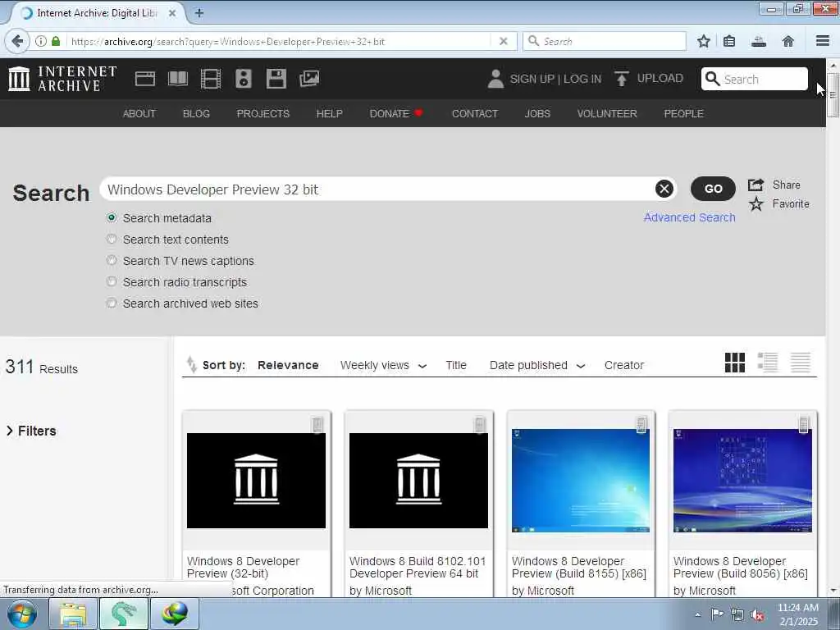The width and height of the screenshot is (840, 630).
Task: Click the browser toolbar Search field
Action: pos(605,41)
